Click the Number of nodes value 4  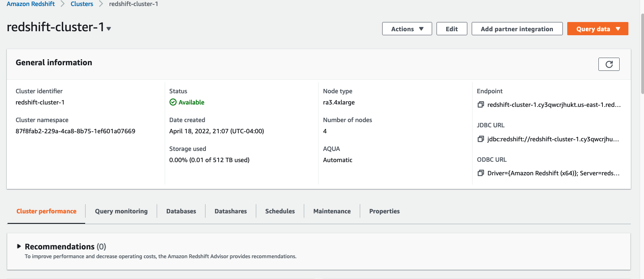pos(325,131)
